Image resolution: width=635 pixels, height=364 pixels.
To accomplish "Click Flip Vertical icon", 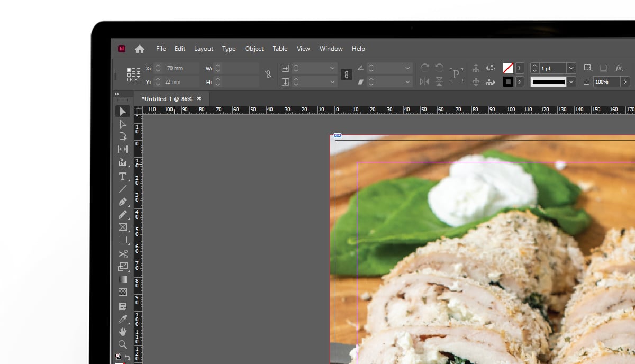I will [x=439, y=81].
